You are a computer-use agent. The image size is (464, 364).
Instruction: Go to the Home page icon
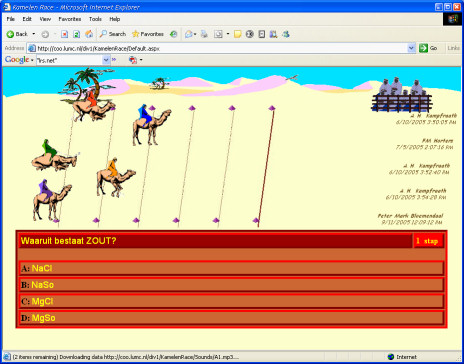[x=89, y=34]
